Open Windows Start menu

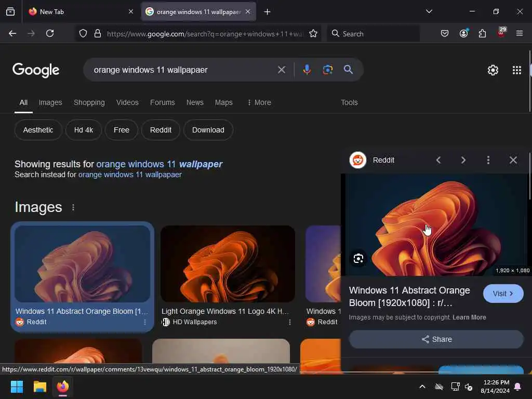coord(17,387)
